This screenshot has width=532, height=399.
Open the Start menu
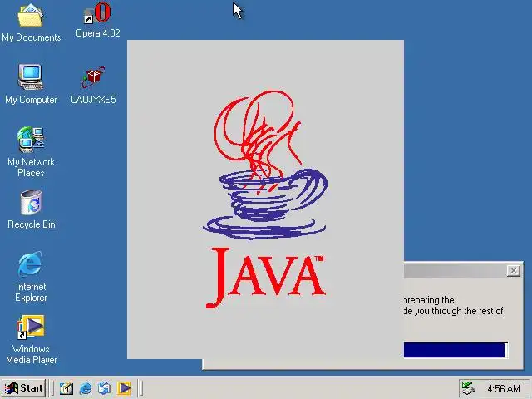click(x=24, y=388)
